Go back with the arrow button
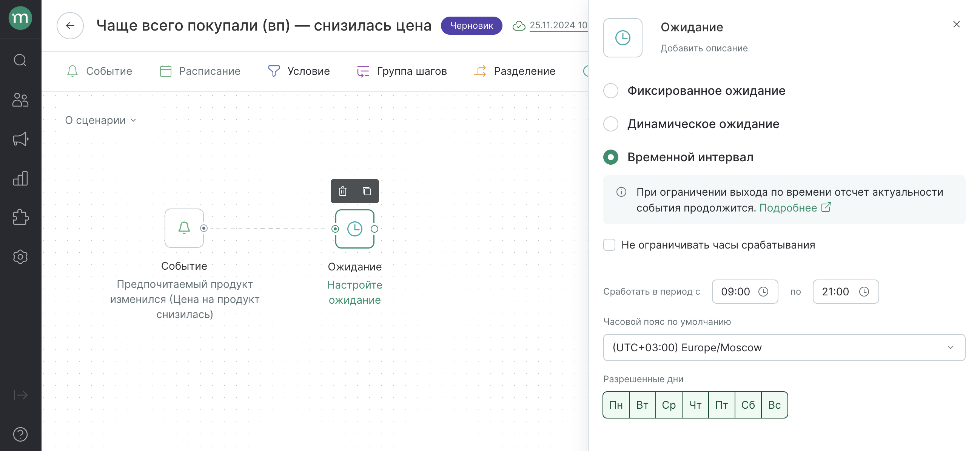 (70, 26)
